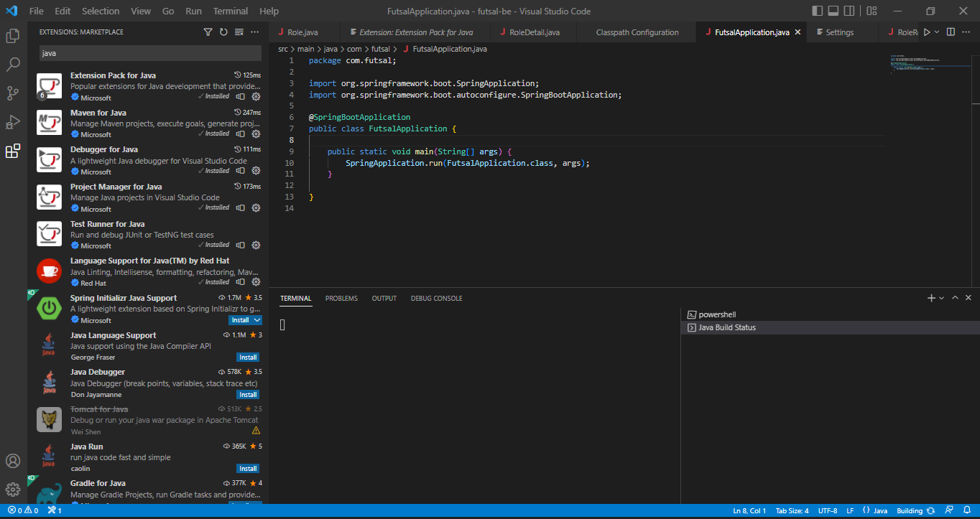
Task: Click errors and warnings count in status bar
Action: (23, 510)
